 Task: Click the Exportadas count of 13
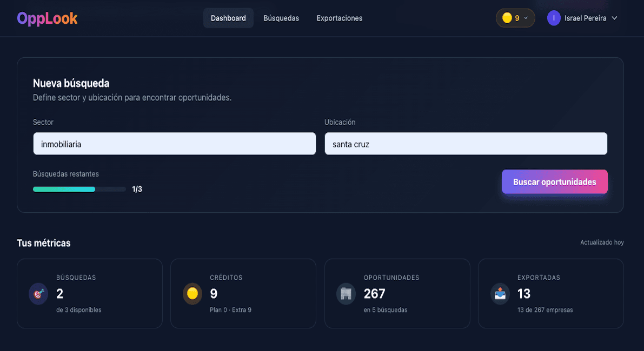(x=523, y=293)
